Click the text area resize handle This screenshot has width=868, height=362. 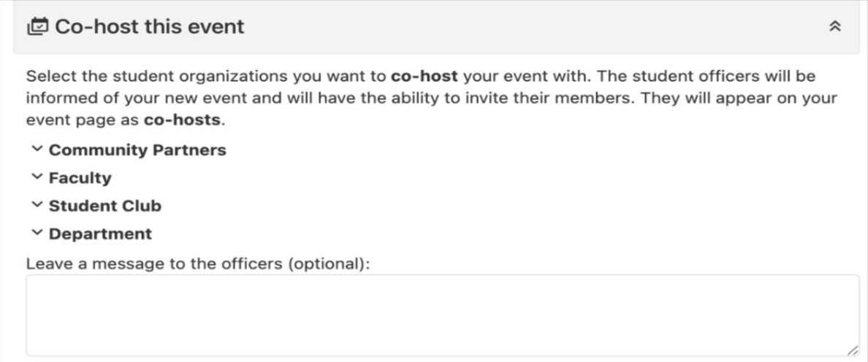click(853, 350)
